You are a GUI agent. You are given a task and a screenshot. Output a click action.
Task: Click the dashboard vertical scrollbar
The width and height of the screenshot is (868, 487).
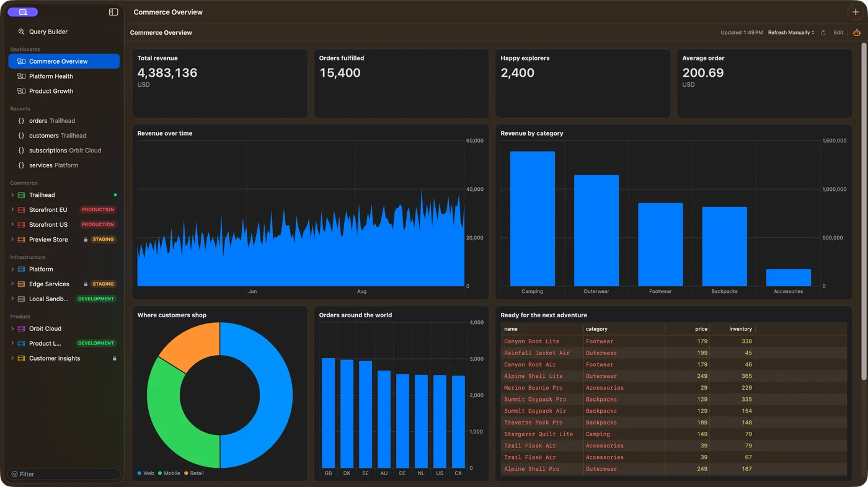[x=864, y=211]
